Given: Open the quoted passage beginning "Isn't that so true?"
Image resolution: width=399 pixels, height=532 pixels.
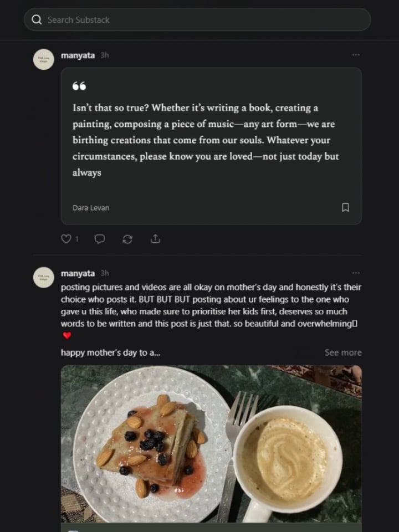Looking at the screenshot, I should (x=205, y=140).
